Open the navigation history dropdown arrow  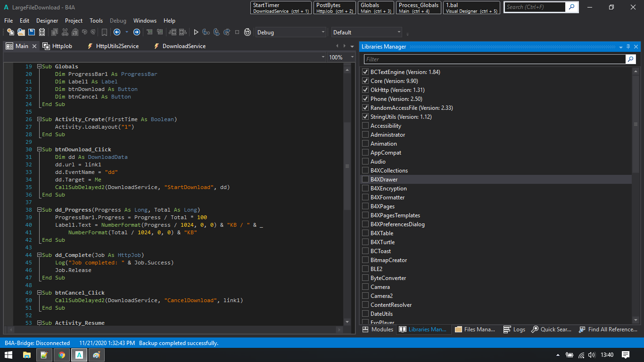[126, 32]
